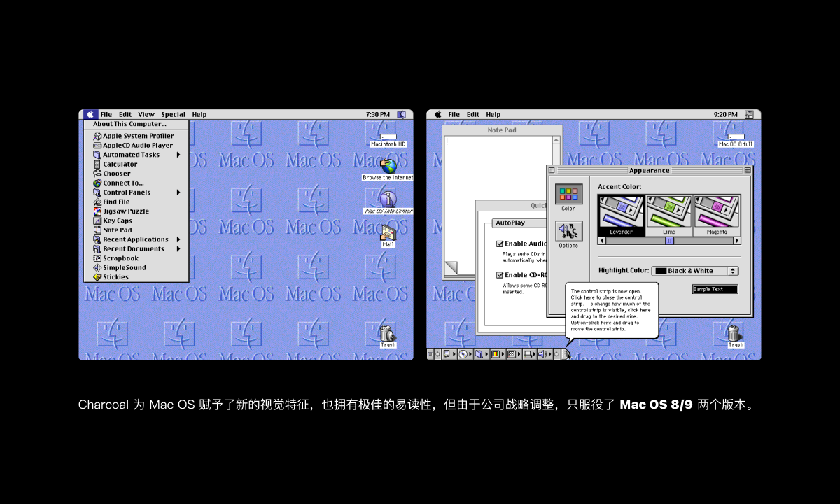Click the 9:20 PM menu bar clock
The image size is (840, 504).
[726, 114]
